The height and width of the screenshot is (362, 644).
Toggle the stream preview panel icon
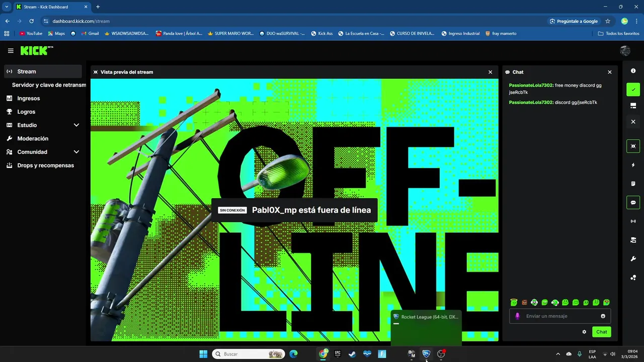click(x=633, y=146)
